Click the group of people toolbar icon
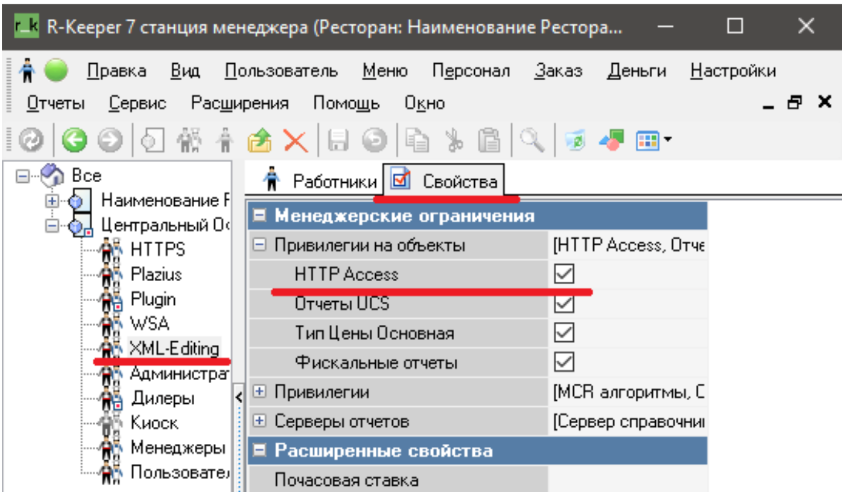This screenshot has width=845, height=504. pos(188,140)
